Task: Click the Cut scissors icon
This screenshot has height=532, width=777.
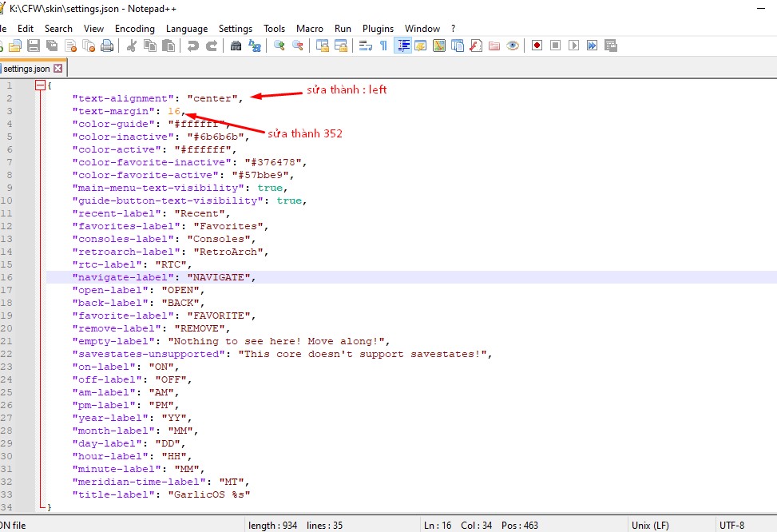Action: point(132,46)
